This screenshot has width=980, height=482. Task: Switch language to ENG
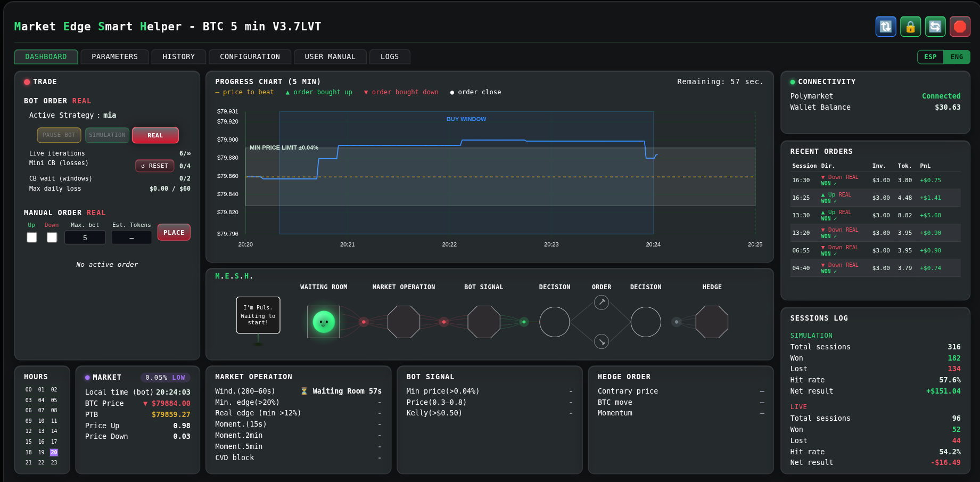957,57
